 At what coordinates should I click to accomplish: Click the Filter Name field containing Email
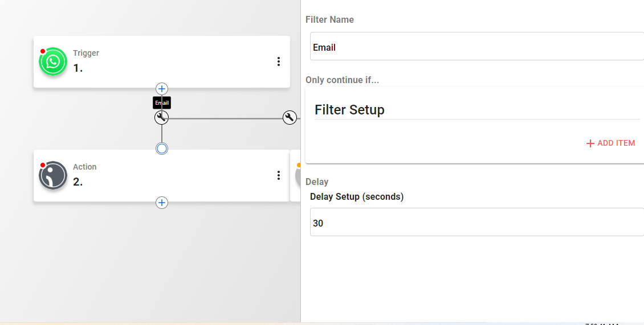[x=477, y=46]
